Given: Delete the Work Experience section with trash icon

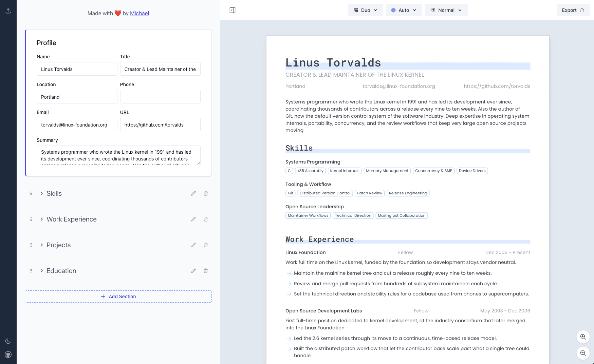Looking at the screenshot, I should [206, 219].
